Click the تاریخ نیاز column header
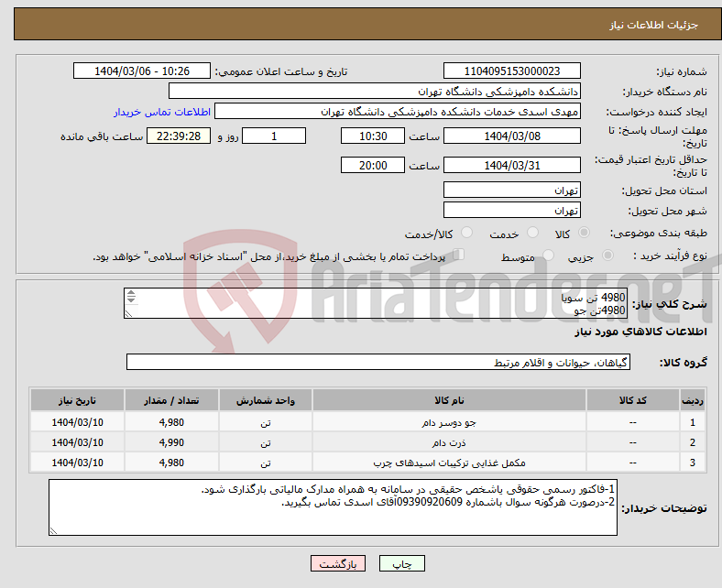Image resolution: width=722 pixels, height=588 pixels. (x=77, y=400)
